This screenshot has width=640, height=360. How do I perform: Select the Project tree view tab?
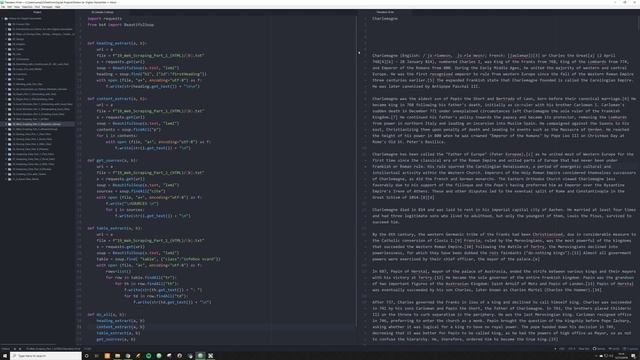click(x=37, y=12)
